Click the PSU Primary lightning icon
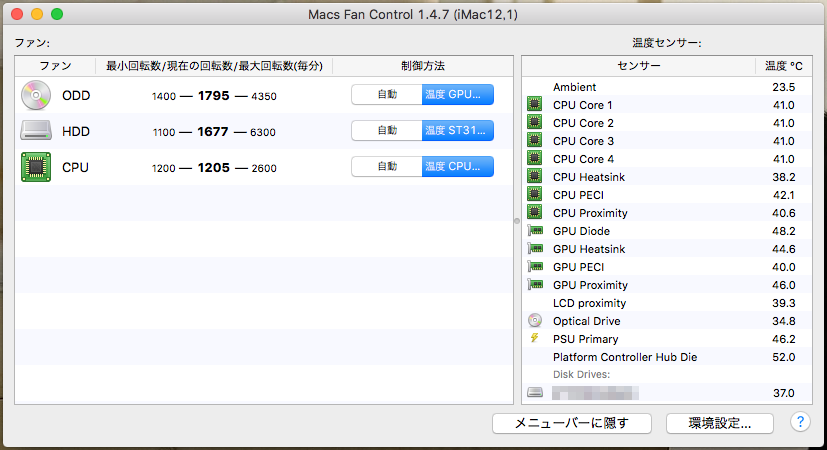 534,338
